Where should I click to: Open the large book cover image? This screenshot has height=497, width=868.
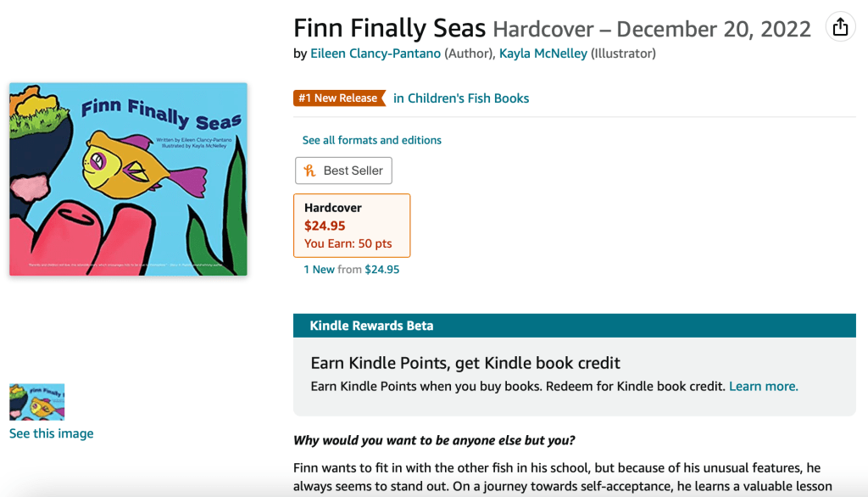click(128, 179)
